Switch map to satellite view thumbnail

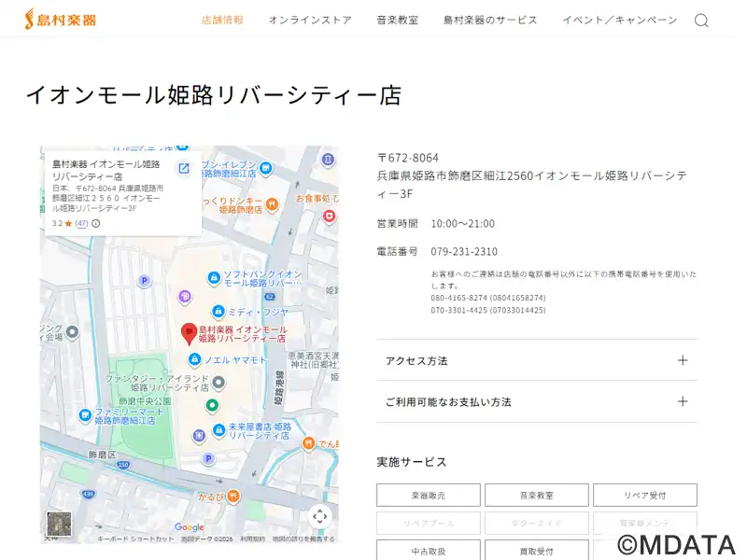click(x=59, y=524)
